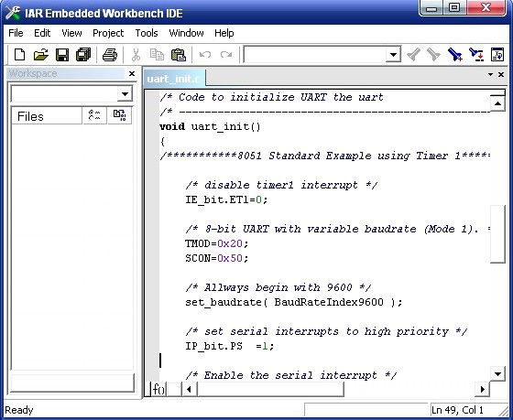Click the vertical scrollbar thumb in editor
Screen dimensions: 513x420
point(497,234)
